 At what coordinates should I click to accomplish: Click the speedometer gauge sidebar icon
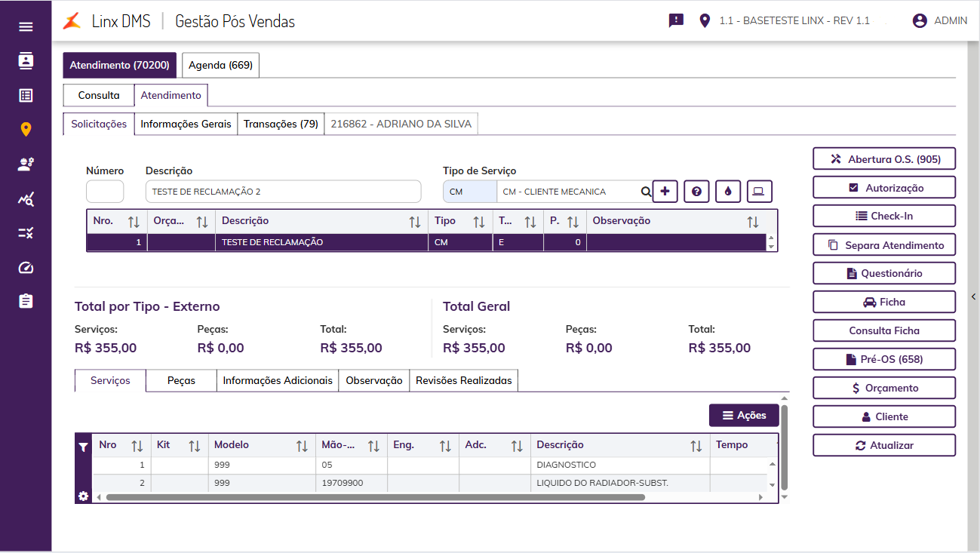pos(26,268)
